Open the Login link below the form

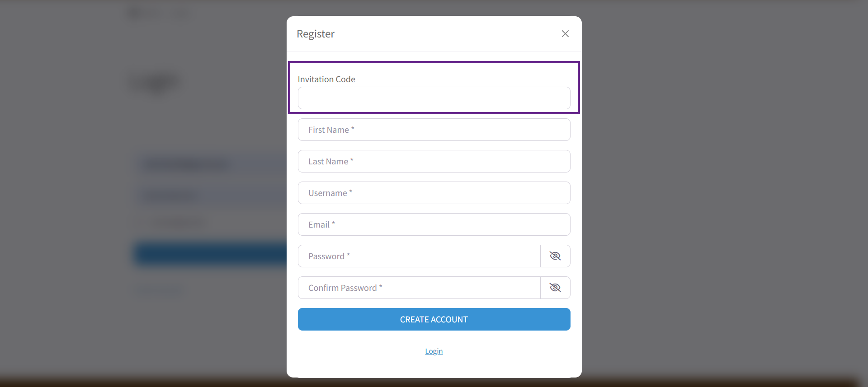point(434,351)
